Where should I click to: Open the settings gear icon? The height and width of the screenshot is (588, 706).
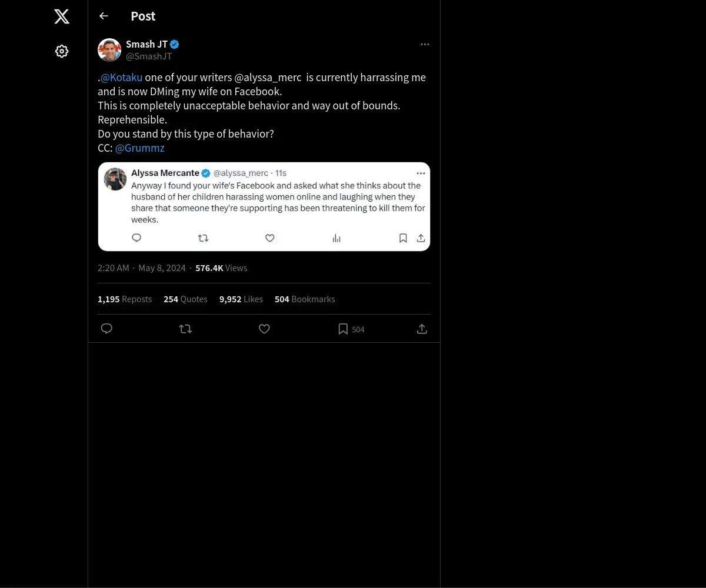62,52
